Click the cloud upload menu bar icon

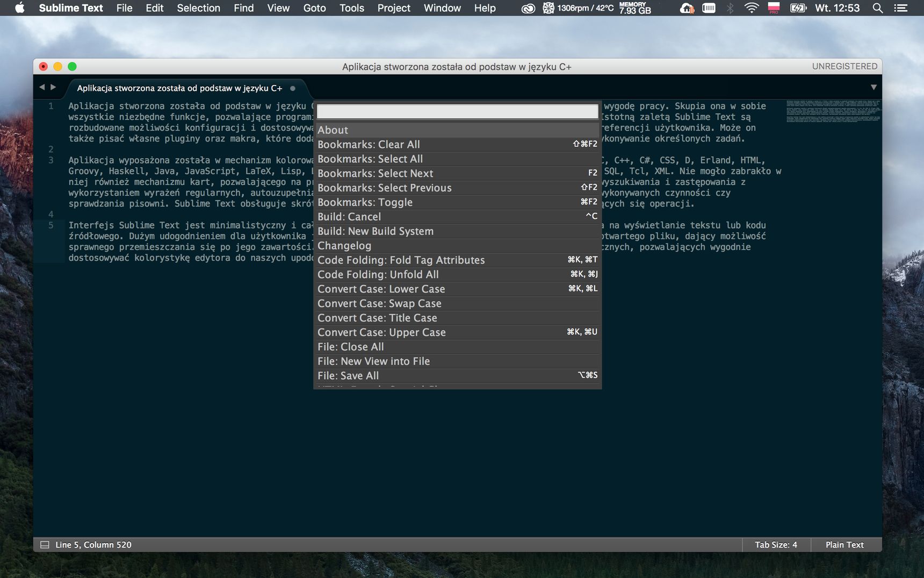pyautogui.click(x=687, y=8)
